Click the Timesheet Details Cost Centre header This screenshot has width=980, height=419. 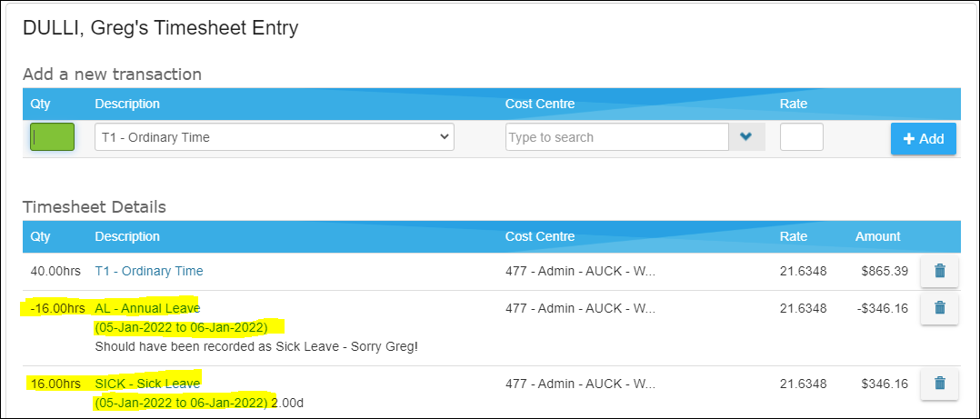[x=540, y=236]
